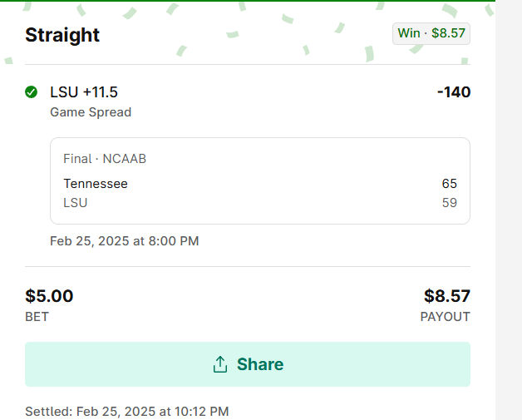Click the Game Spread label
The width and height of the screenshot is (522, 420).
(91, 112)
